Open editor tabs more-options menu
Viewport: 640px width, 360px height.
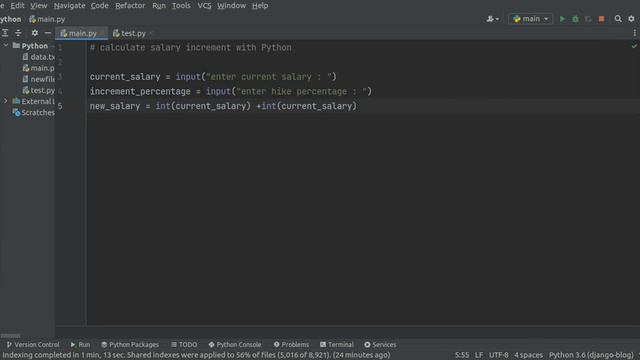pyautogui.click(x=634, y=33)
